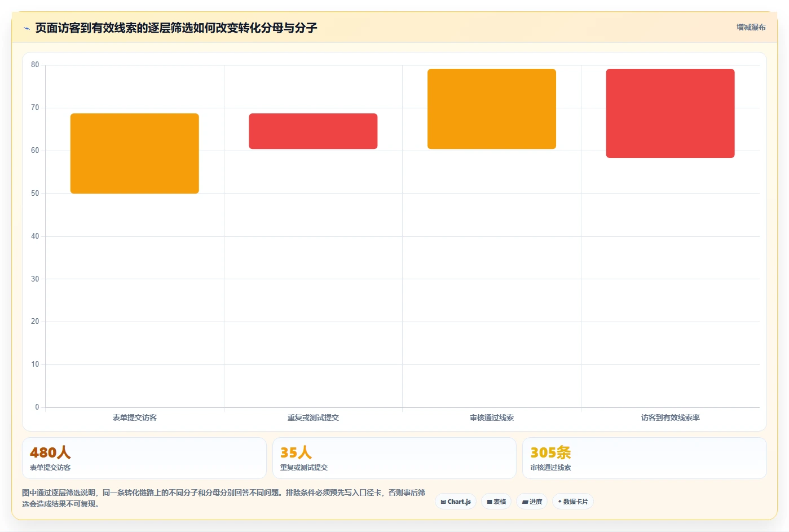
Task: Select the 305条 data card
Action: tap(644, 458)
